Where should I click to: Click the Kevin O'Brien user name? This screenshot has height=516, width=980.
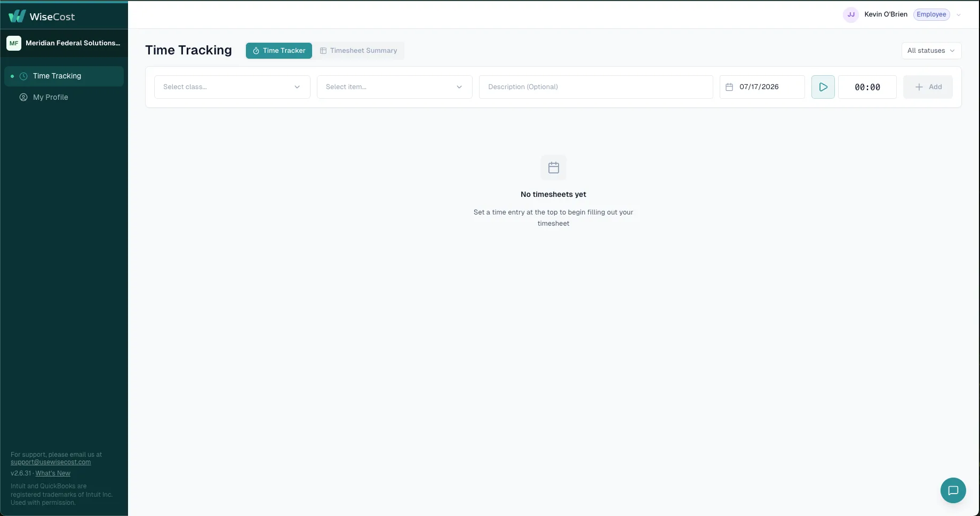pos(886,14)
